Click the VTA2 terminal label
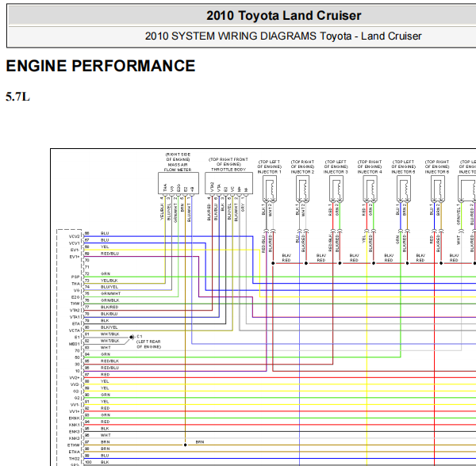This screenshot has height=466, width=476. pos(75,311)
